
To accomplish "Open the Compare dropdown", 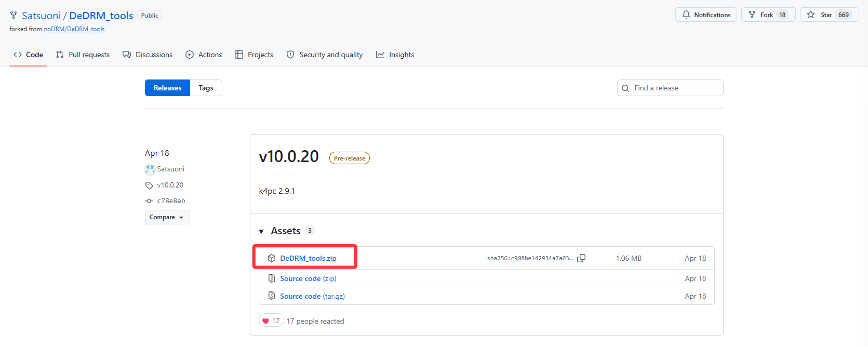I will (x=167, y=217).
